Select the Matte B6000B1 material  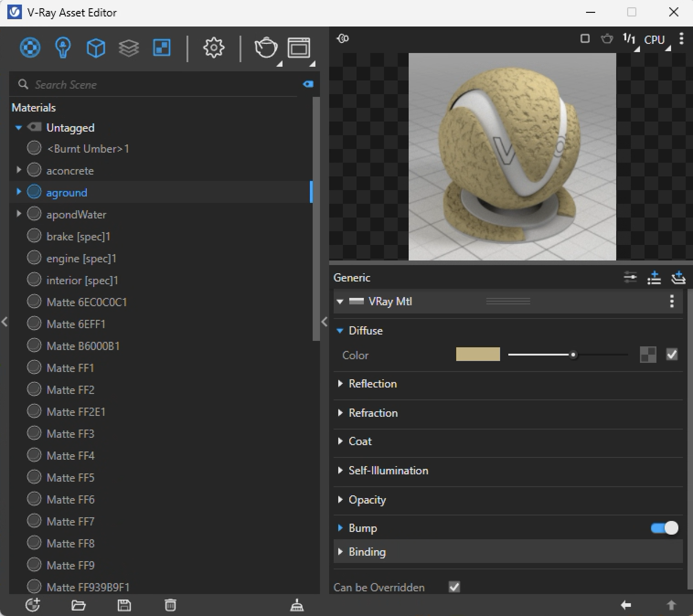pyautogui.click(x=83, y=346)
